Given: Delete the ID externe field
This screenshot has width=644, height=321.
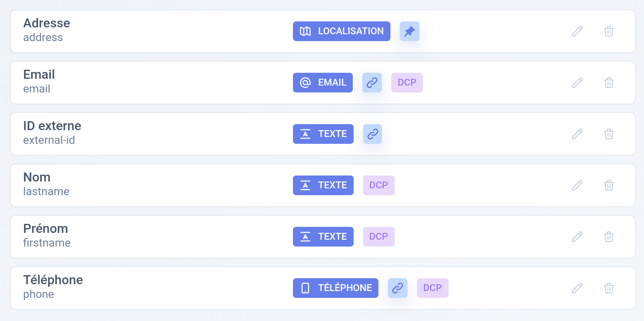Looking at the screenshot, I should pos(609,134).
